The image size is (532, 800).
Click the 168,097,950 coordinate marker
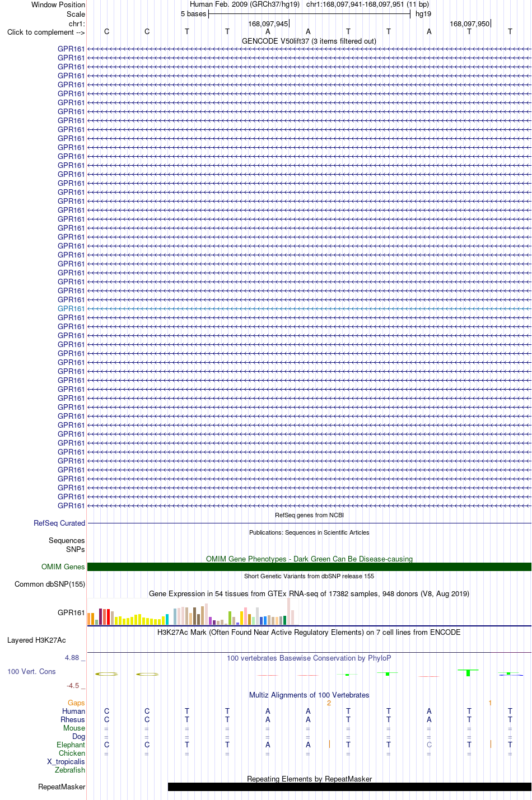[x=470, y=24]
